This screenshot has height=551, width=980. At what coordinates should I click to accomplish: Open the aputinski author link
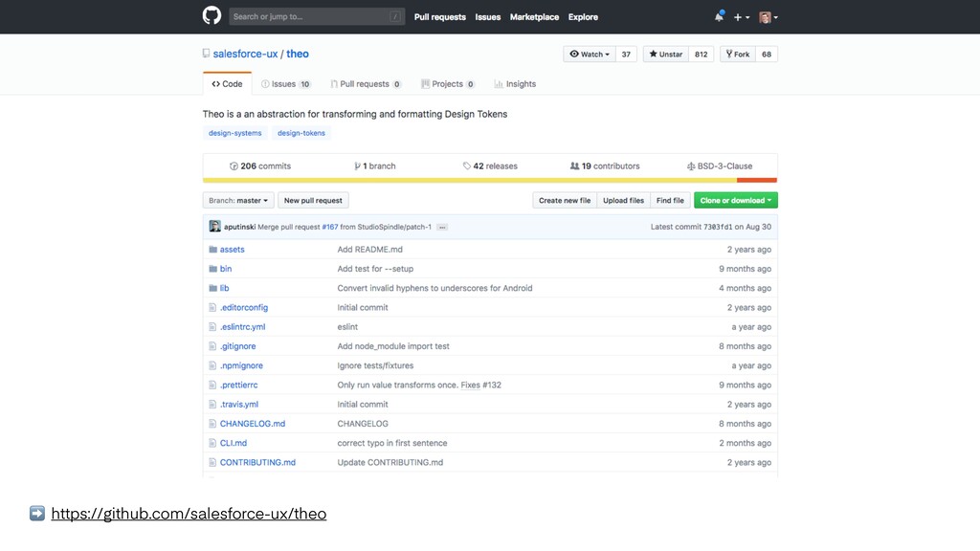(239, 227)
